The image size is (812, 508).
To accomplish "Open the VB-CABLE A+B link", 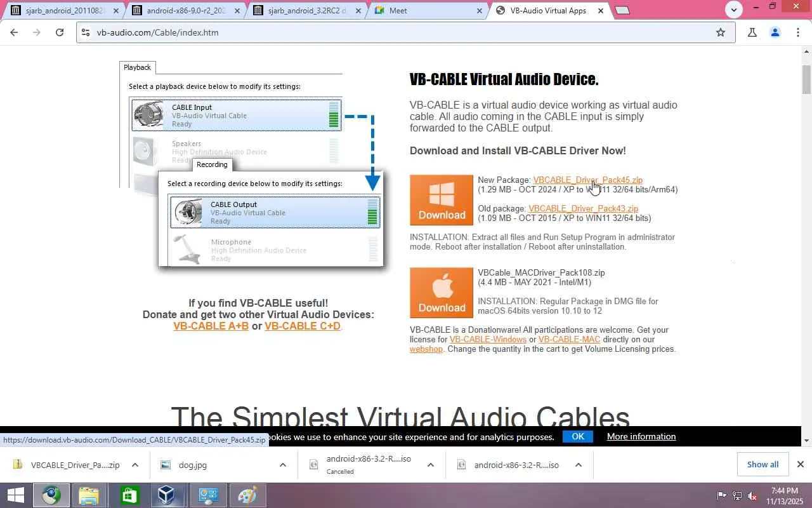I will point(211,326).
